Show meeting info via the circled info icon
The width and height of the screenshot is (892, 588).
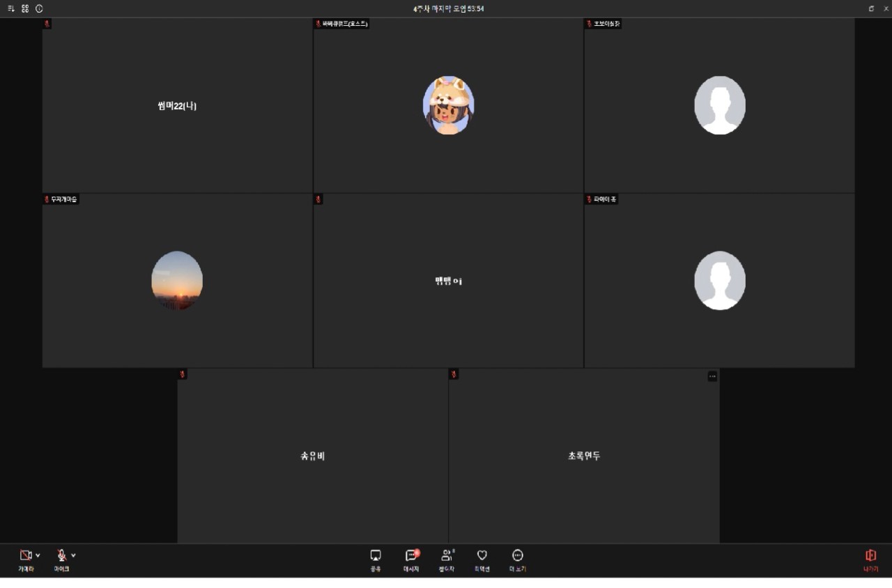click(x=39, y=8)
